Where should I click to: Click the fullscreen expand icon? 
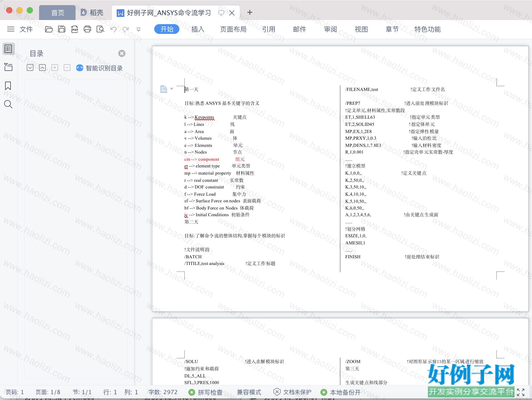coord(521,392)
